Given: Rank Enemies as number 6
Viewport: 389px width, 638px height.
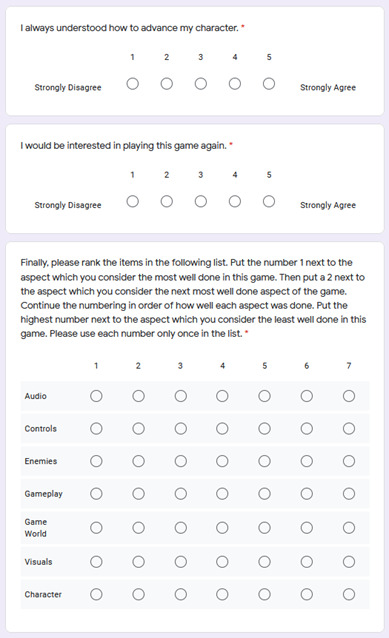Looking at the screenshot, I should pos(306,461).
